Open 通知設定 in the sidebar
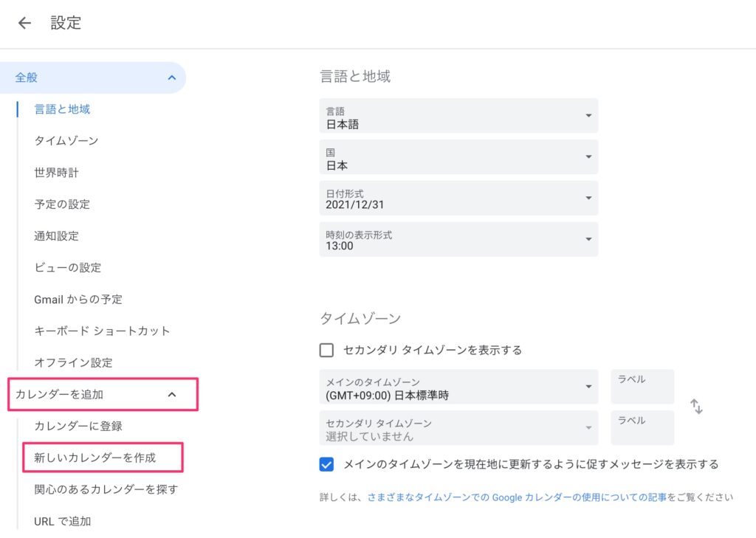The height and width of the screenshot is (538, 756). pos(57,236)
